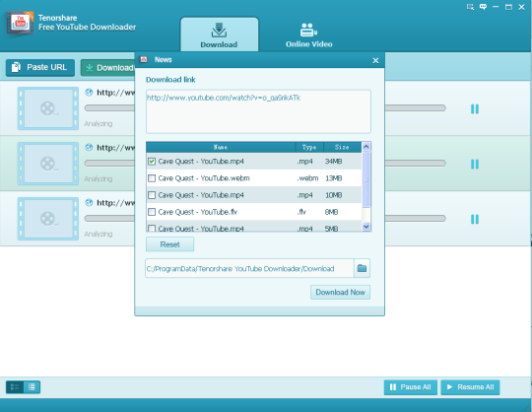The image size is (532, 412).
Task: Click the file list scrollbar thumb
Action: (x=366, y=179)
